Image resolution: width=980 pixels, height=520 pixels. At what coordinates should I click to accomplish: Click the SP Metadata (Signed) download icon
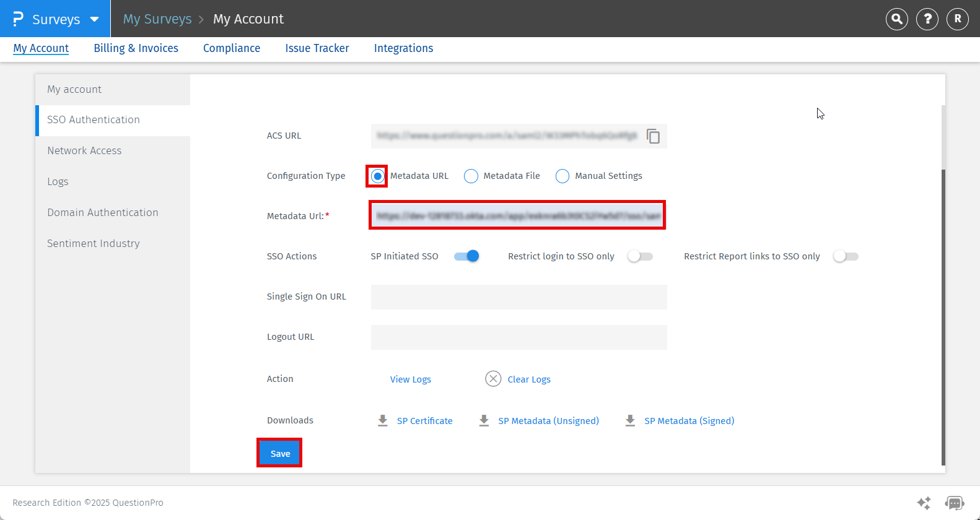tap(630, 421)
